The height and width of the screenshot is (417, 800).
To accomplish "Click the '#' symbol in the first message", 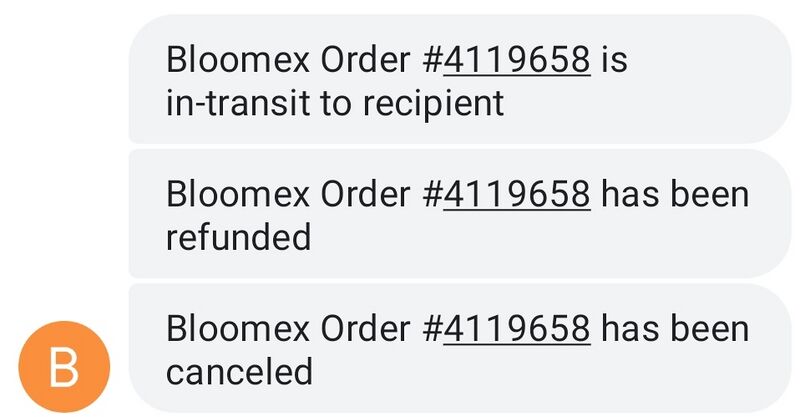I will point(433,60).
